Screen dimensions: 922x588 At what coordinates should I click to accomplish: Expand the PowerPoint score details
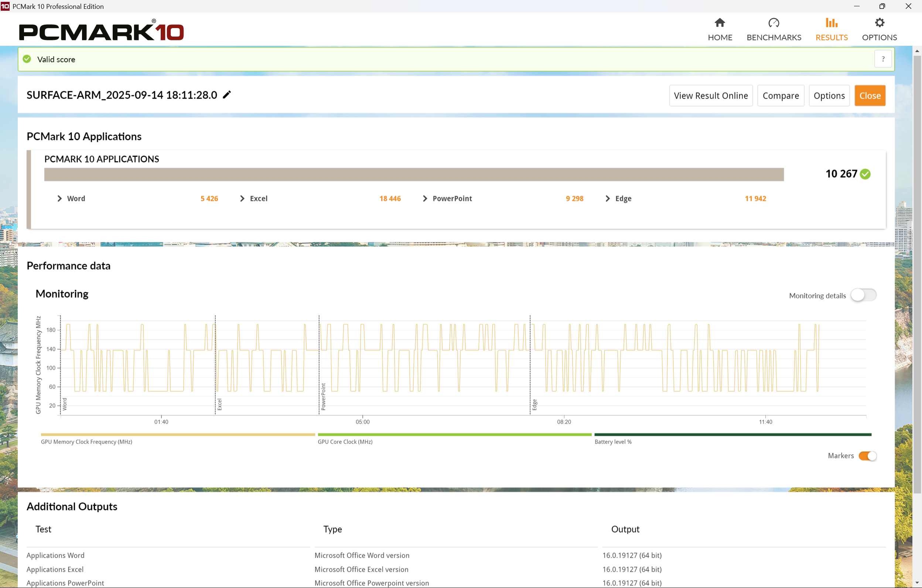(x=425, y=198)
